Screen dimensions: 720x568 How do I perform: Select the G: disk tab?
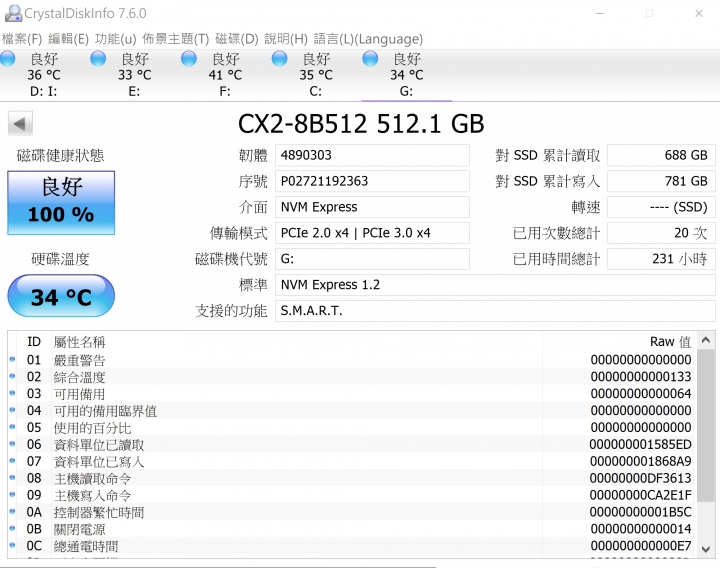point(406,75)
